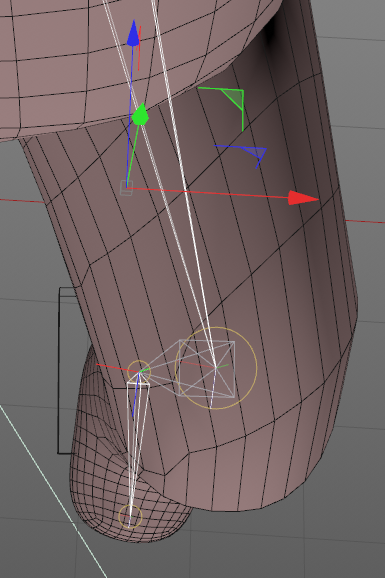Image resolution: width=385 pixels, height=578 pixels.
Task: Click the red X-axis line of the gizmo
Action: [x=208, y=193]
